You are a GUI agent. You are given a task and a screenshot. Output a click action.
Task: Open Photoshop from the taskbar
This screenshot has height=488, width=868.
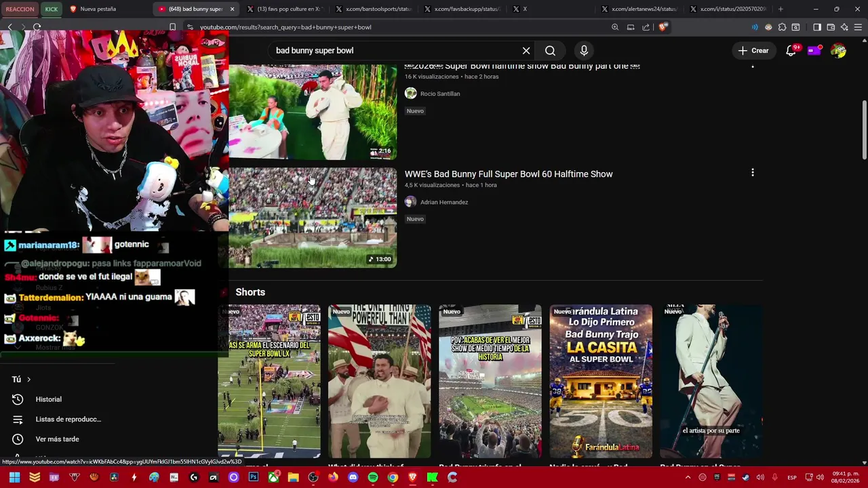[253, 477]
